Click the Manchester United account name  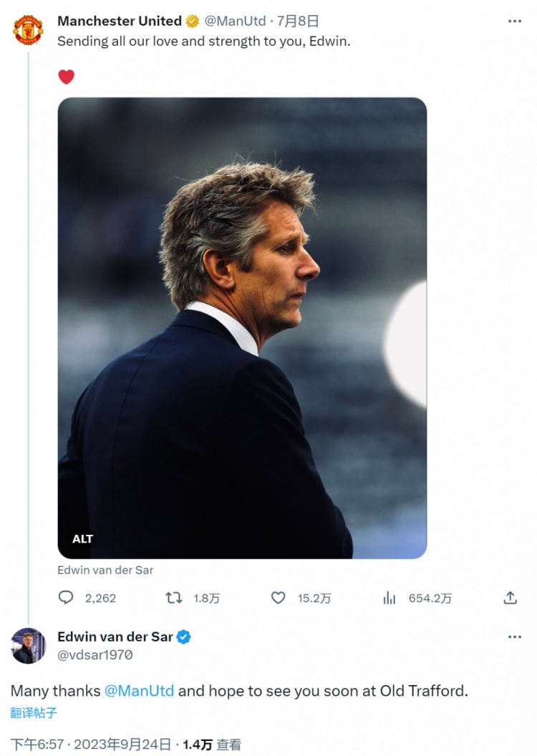click(120, 21)
